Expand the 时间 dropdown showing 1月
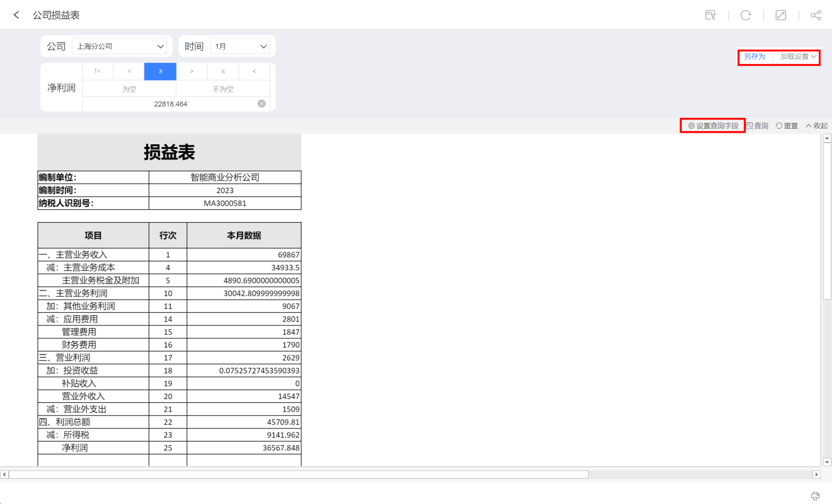The image size is (832, 504). click(240, 46)
